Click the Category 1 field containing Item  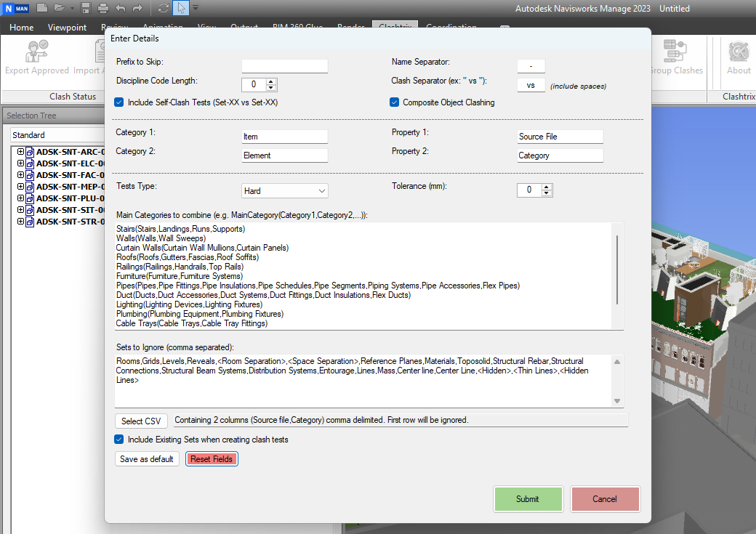284,137
